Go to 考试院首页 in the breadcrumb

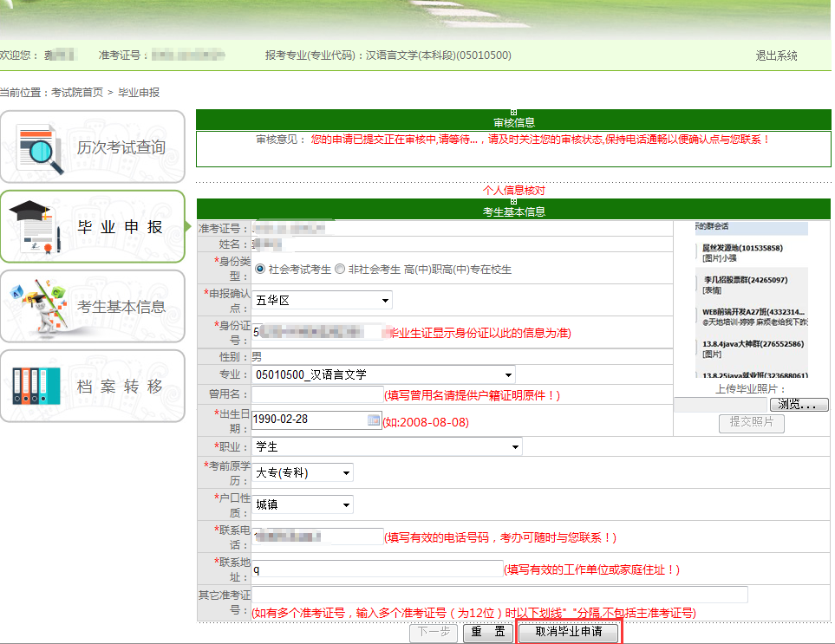pos(77,93)
